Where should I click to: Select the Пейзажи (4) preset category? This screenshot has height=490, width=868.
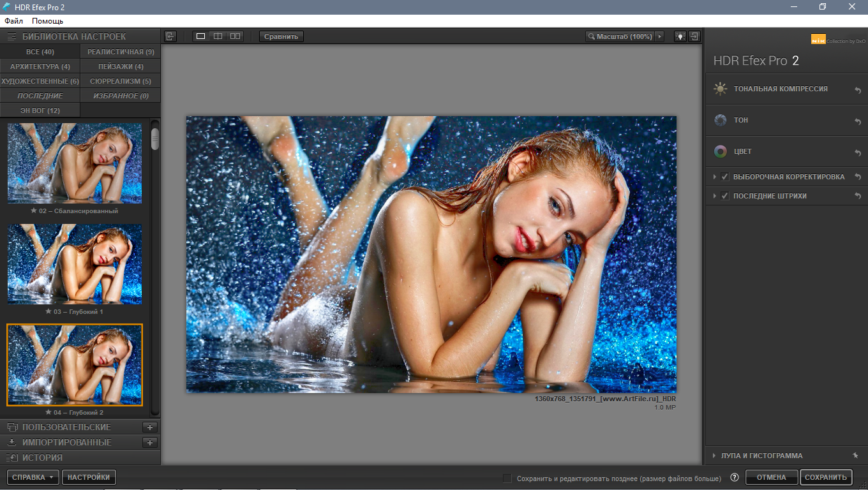[x=120, y=66]
